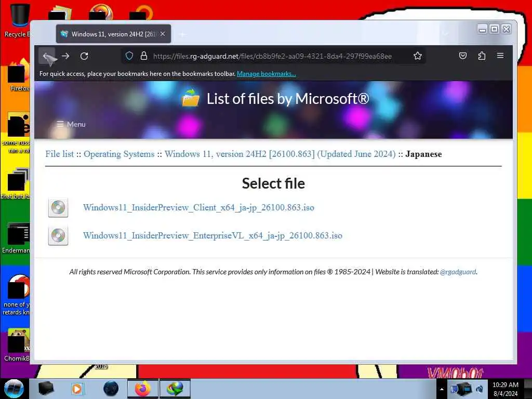Reload the page with the refresh icon
Viewport: 532px width, 399px height.
pyautogui.click(x=84, y=56)
